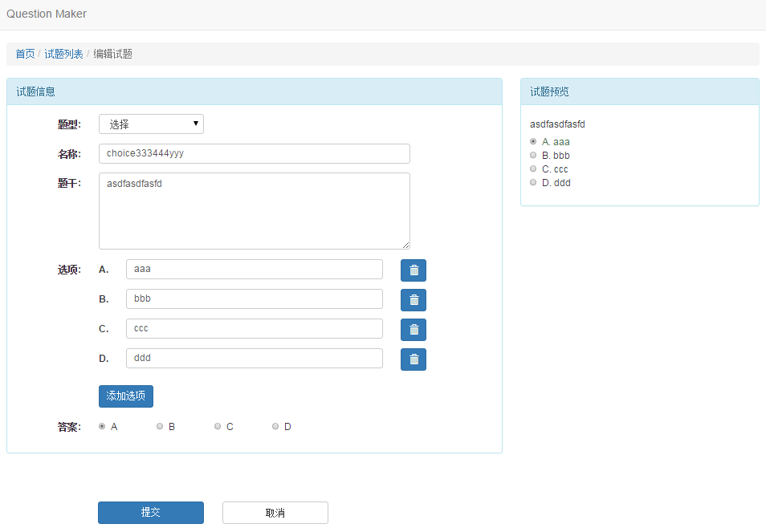Viewport: 766px width, 532px height.
Task: Click the Question Maker brand title
Action: (x=47, y=14)
